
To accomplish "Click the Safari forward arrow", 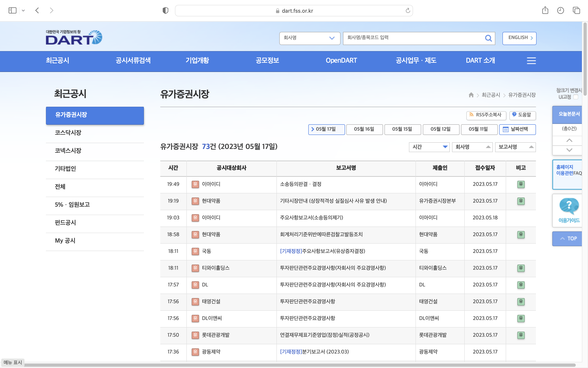I will pos(51,10).
